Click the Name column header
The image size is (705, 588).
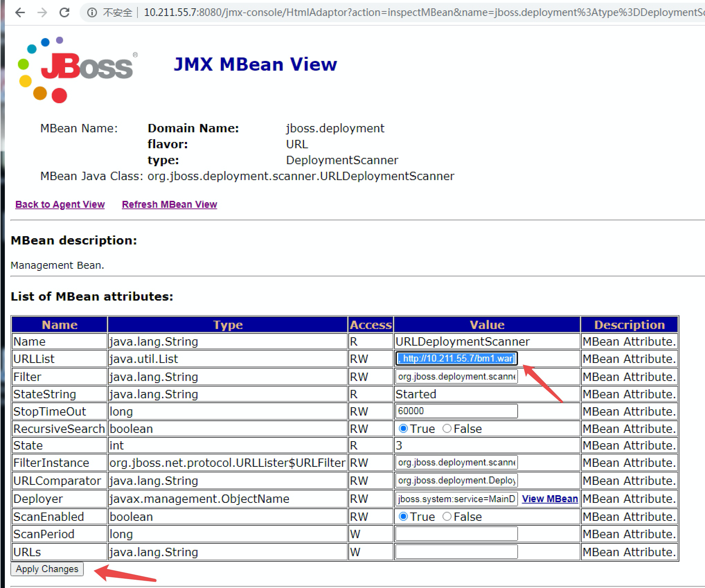(x=60, y=324)
